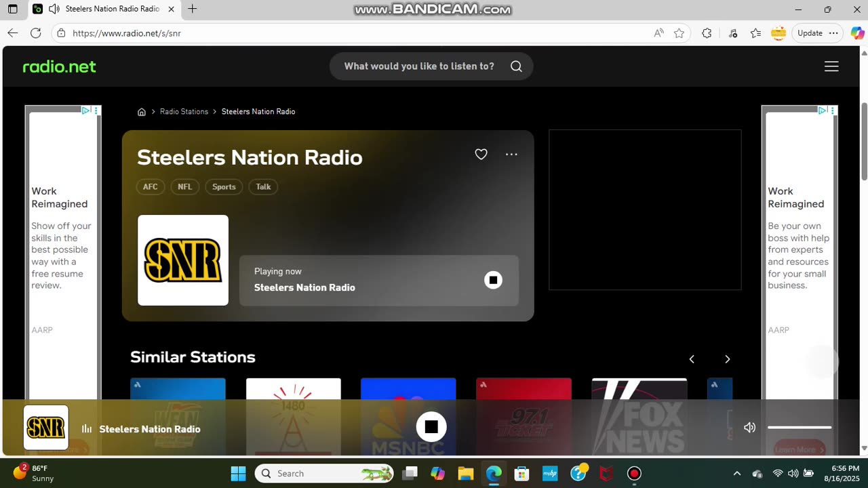The height and width of the screenshot is (488, 868).
Task: Open the Fox News similar station card
Action: [x=639, y=416]
